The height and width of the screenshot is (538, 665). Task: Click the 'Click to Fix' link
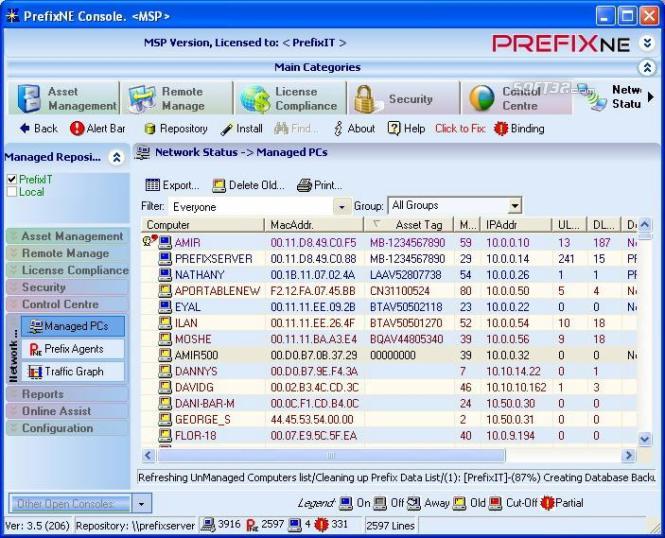click(460, 128)
